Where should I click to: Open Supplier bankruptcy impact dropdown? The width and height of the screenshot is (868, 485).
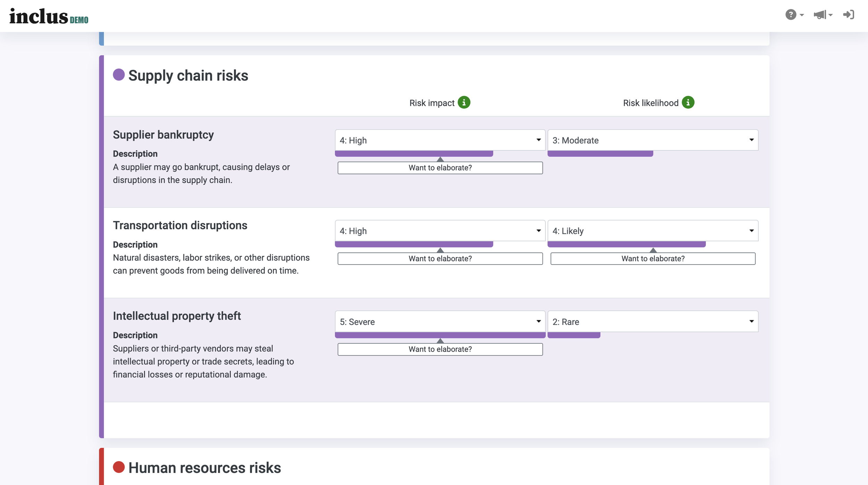point(440,140)
